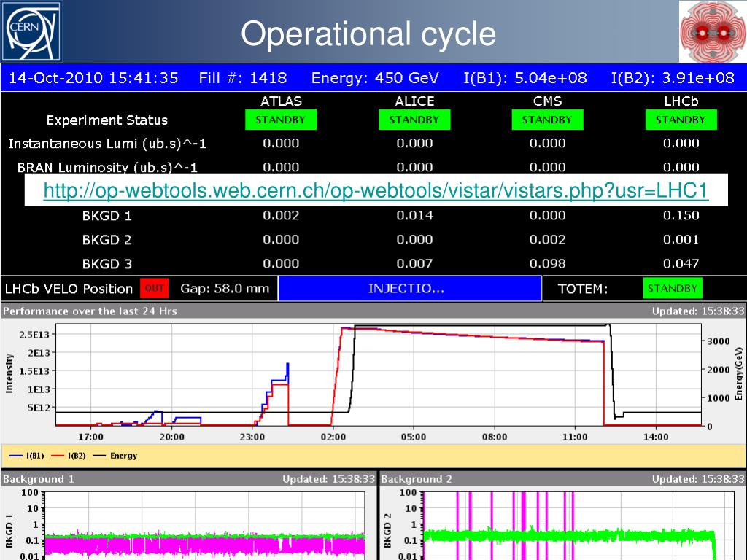This screenshot has width=747, height=560.
Task: Click the CMS BKGD 2 value 0.002
Action: click(547, 239)
